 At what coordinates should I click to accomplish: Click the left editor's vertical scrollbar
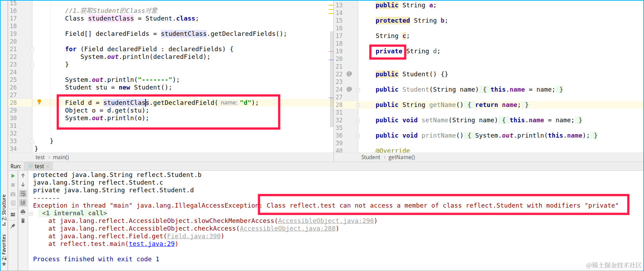[331, 79]
